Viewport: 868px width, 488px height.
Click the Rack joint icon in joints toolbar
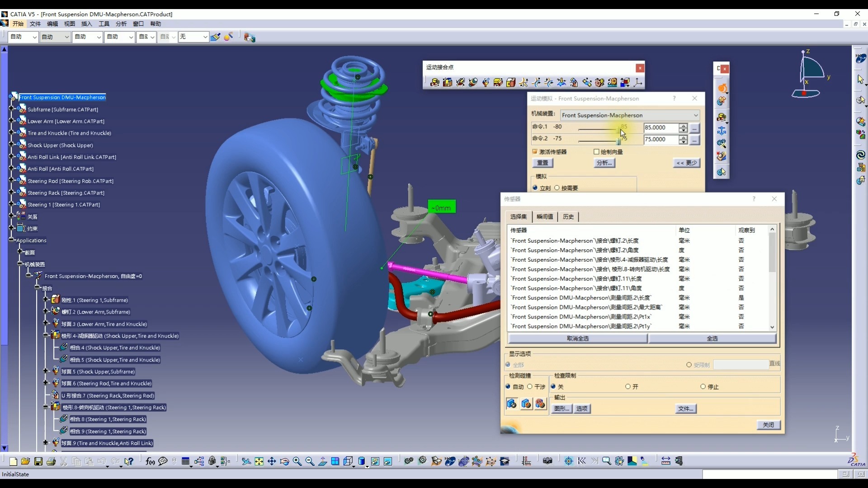tap(612, 82)
